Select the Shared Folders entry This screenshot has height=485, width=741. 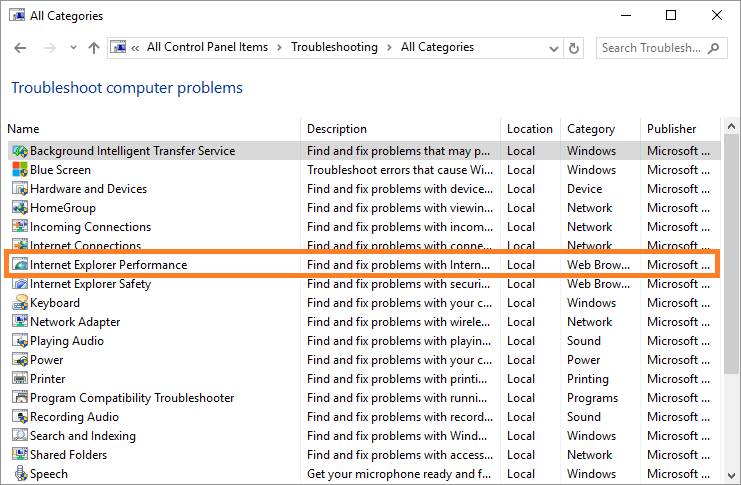tap(69, 454)
